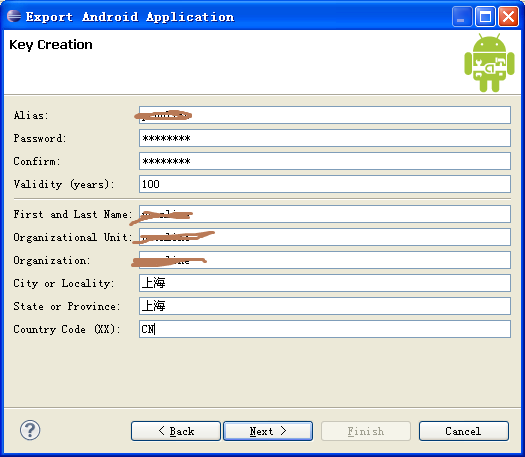Go to the Next step

point(268,431)
